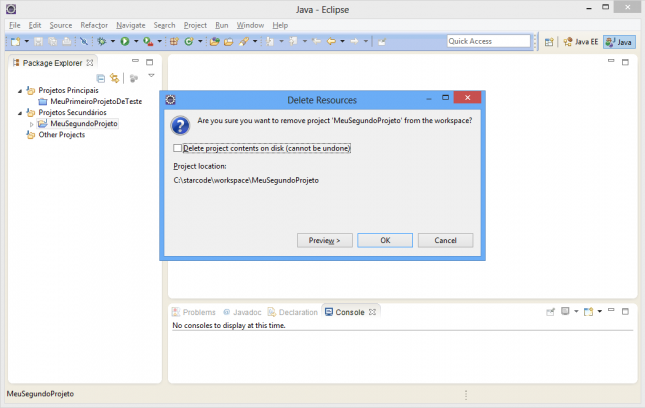Open the Search menu
This screenshot has width=645, height=408.
[165, 26]
